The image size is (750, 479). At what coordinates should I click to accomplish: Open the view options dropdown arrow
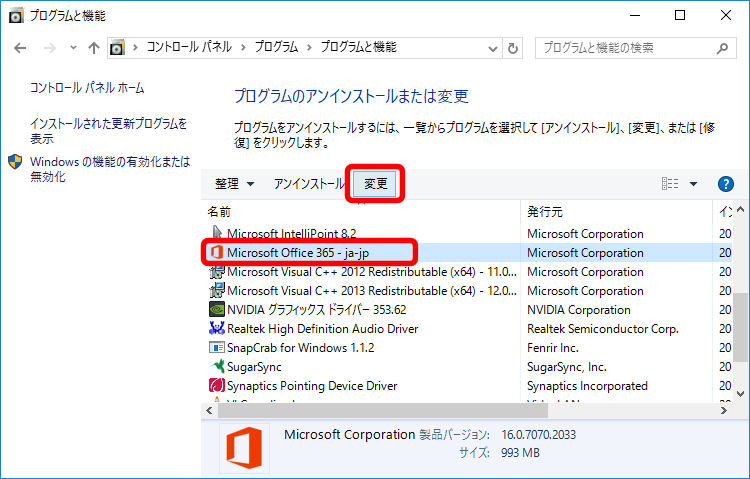tap(693, 184)
